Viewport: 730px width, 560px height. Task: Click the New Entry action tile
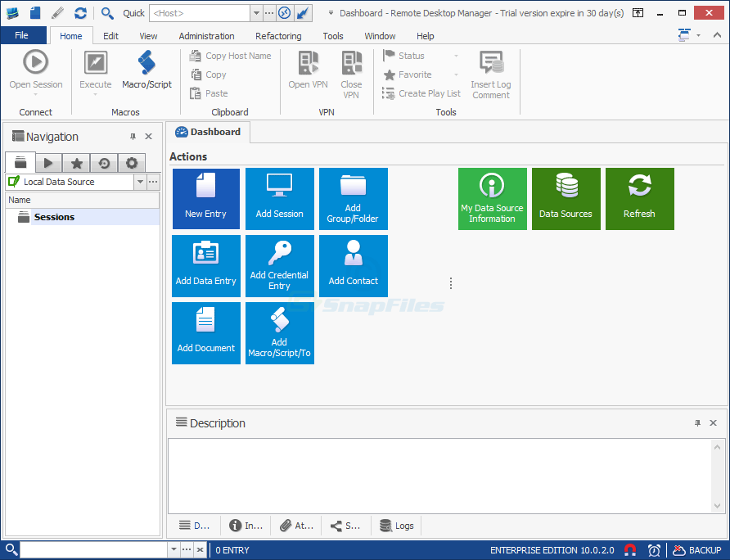click(205, 199)
